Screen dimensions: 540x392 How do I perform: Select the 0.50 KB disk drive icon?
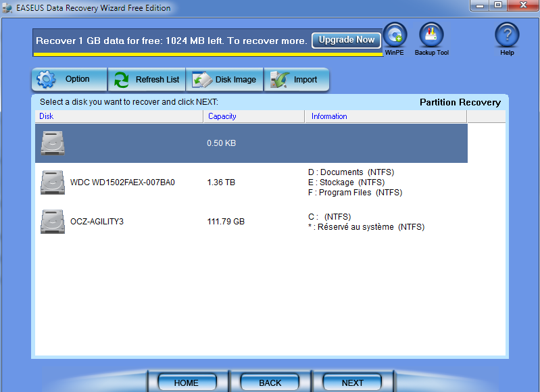53,143
